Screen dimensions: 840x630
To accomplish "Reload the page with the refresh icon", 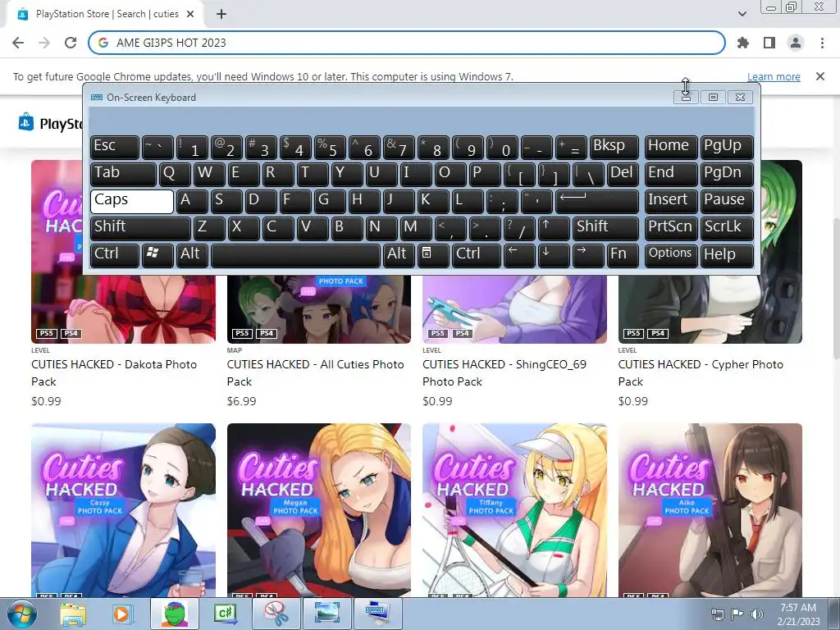I will pyautogui.click(x=71, y=43).
